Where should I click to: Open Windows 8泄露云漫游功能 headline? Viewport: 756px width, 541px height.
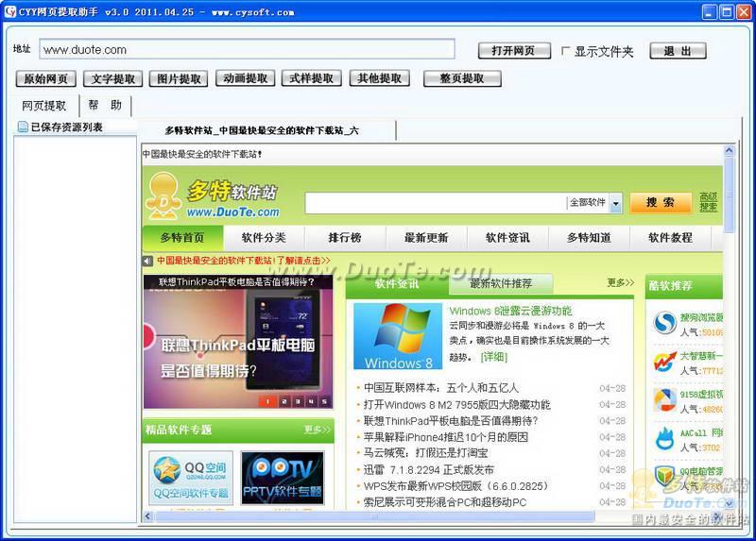tap(511, 311)
